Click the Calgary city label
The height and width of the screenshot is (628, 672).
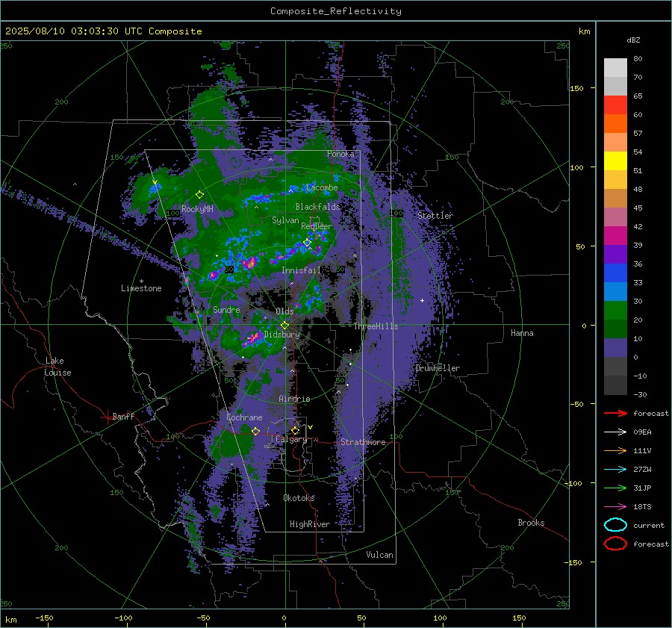coord(291,439)
